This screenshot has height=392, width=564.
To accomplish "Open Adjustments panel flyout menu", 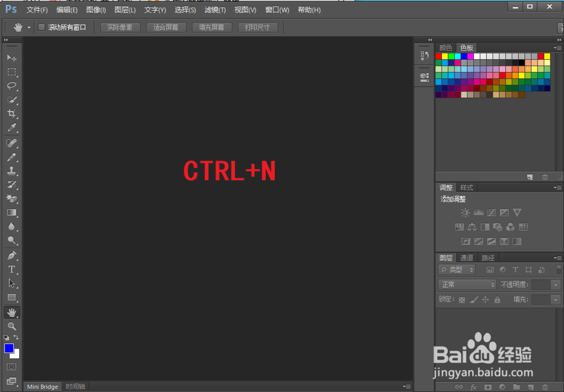I will (x=558, y=187).
